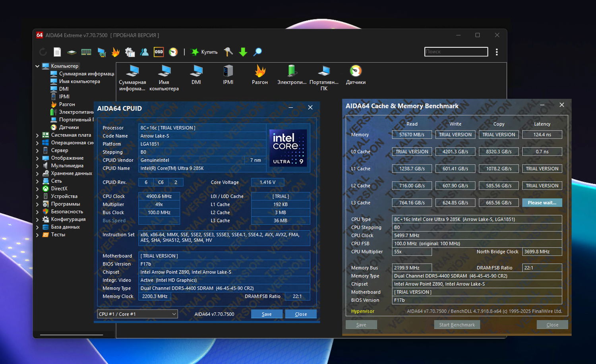This screenshot has height=364, width=596.
Task: Open the three-dot menu beside search
Action: tap(497, 52)
